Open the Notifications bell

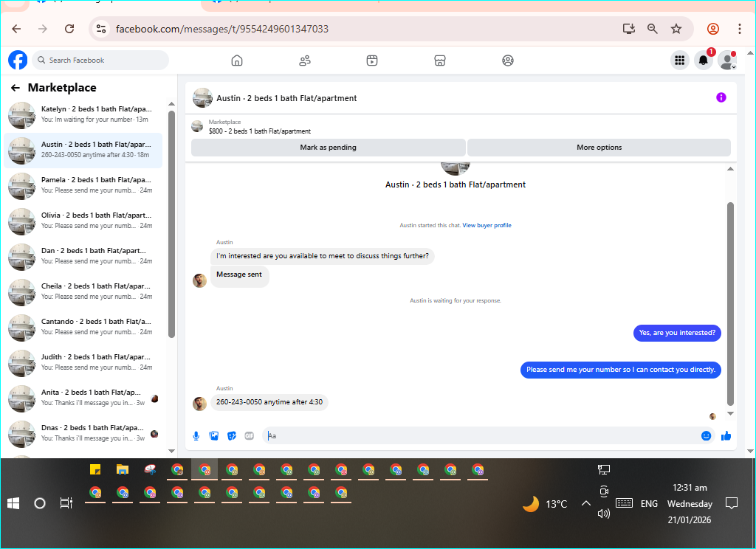[704, 61]
